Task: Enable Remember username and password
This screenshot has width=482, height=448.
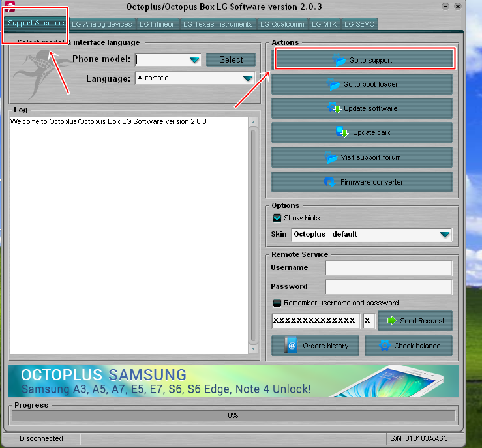Action: [277, 303]
